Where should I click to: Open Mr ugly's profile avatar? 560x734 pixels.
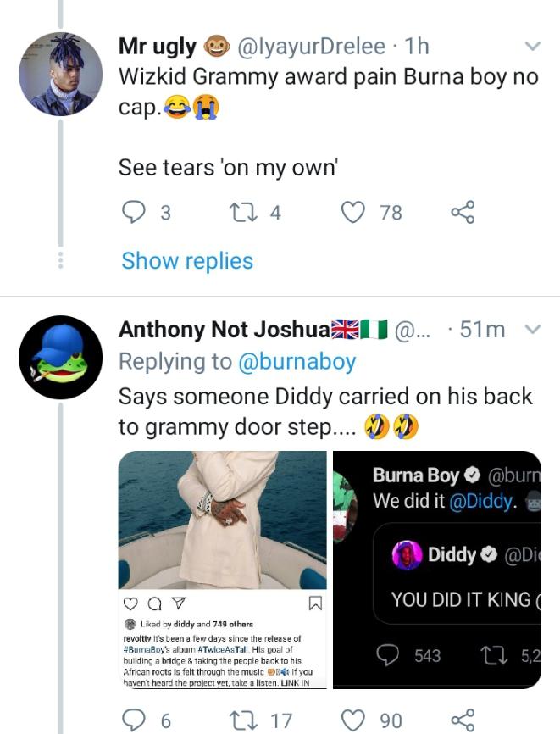[60, 75]
